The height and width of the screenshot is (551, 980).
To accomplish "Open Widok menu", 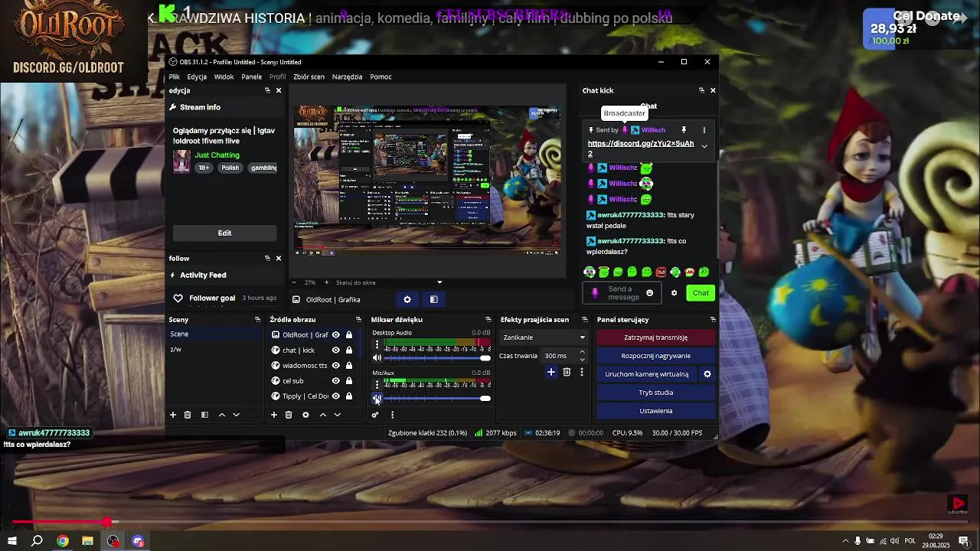I will click(x=224, y=77).
